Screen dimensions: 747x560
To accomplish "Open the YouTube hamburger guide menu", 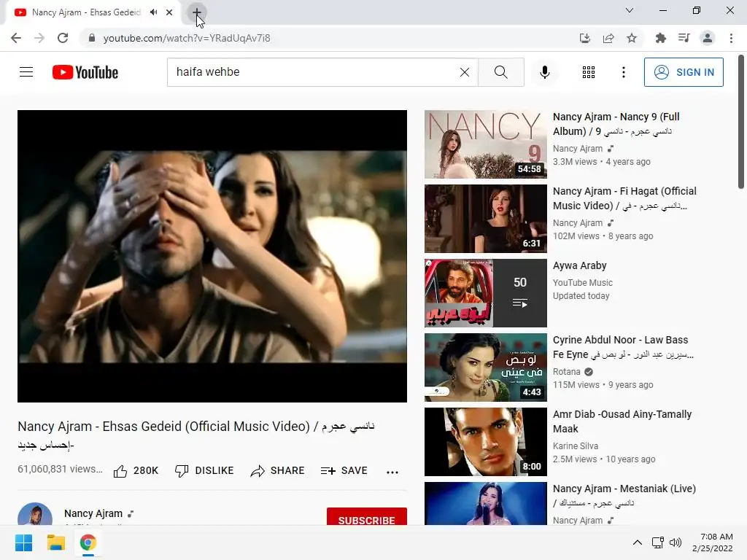I will pos(26,72).
